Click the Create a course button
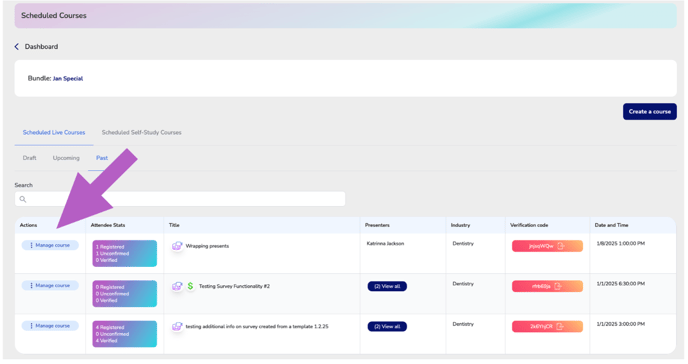 pyautogui.click(x=649, y=111)
